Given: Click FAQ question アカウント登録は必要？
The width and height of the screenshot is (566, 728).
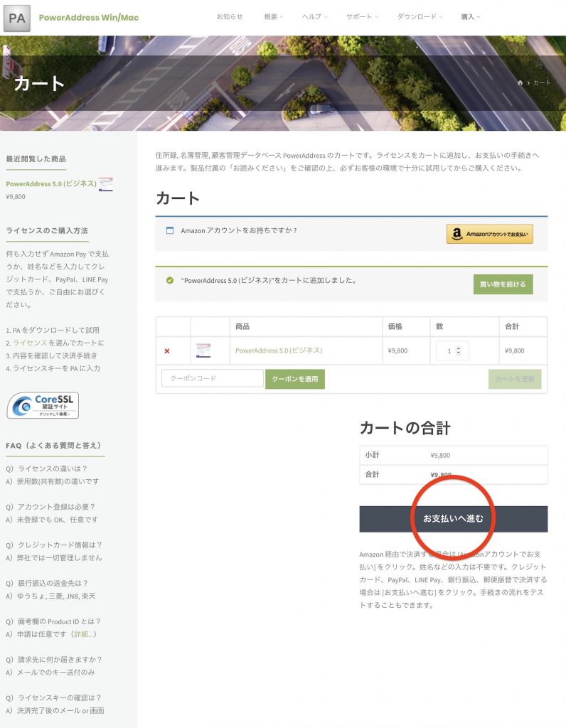Looking at the screenshot, I should [x=50, y=507].
